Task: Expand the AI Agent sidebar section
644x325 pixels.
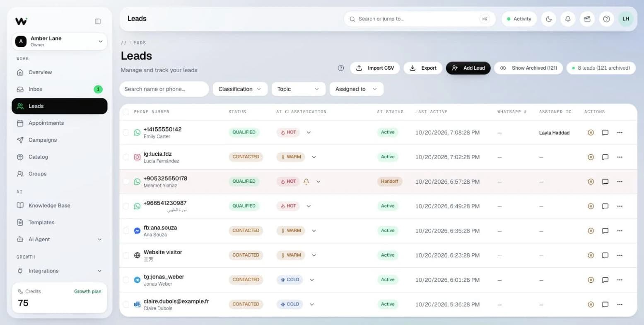Action: (60, 239)
